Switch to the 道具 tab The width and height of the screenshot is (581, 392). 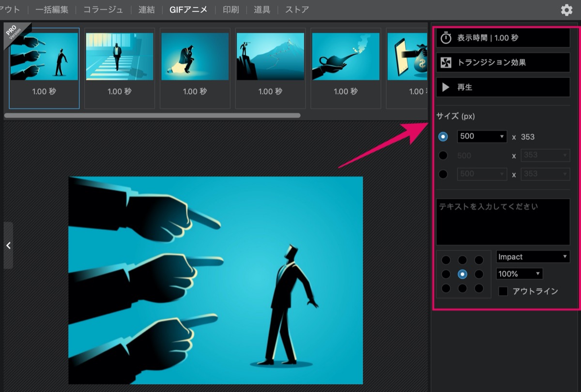262,10
